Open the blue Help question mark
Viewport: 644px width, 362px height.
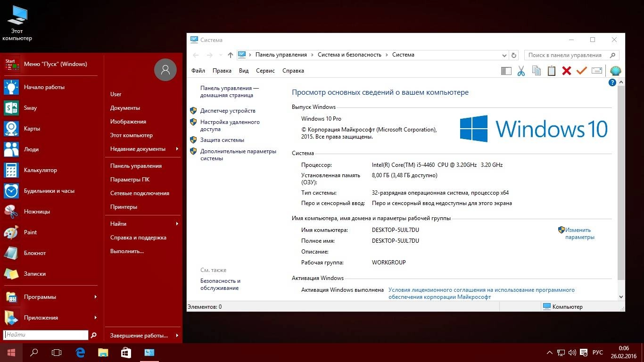click(x=612, y=82)
